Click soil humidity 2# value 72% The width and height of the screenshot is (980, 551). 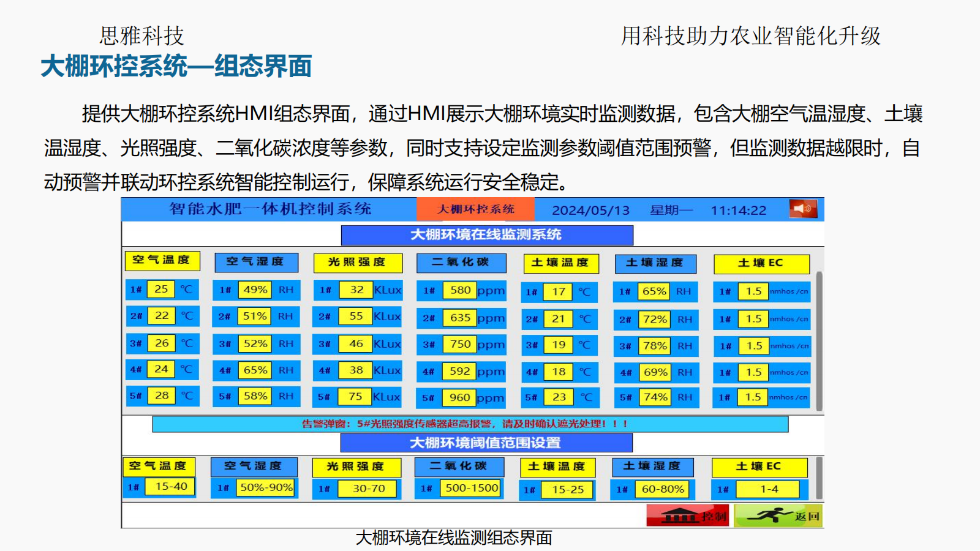(x=655, y=319)
